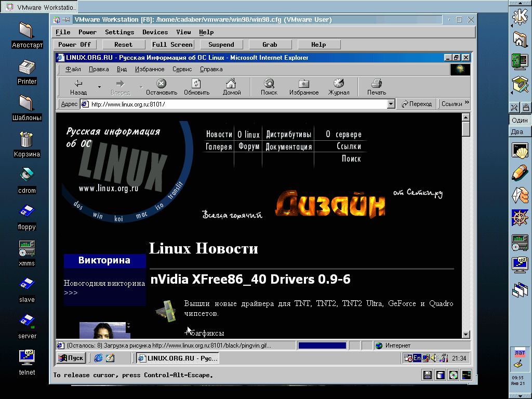Expand the Ссылки links bar chevron

467,103
